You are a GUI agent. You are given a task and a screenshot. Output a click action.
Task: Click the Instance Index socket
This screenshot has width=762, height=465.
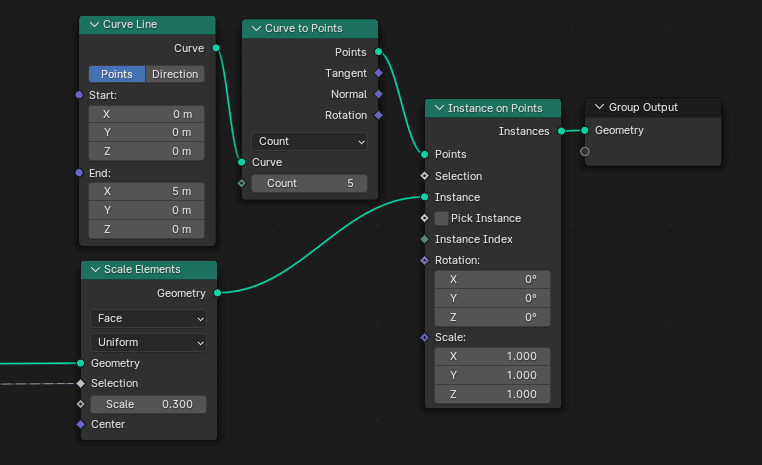(425, 239)
